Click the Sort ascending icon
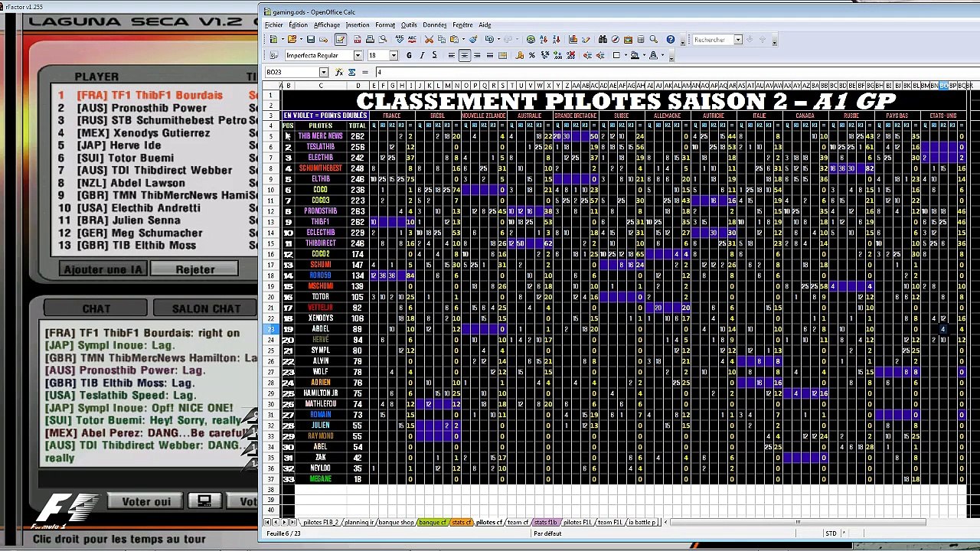The image size is (980, 551). point(544,39)
